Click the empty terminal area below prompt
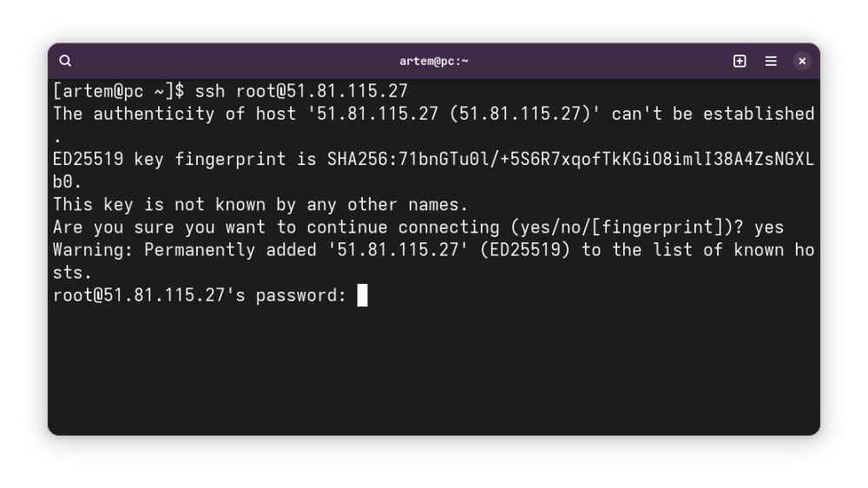Image resolution: width=868 pixels, height=488 pixels. pos(434,371)
